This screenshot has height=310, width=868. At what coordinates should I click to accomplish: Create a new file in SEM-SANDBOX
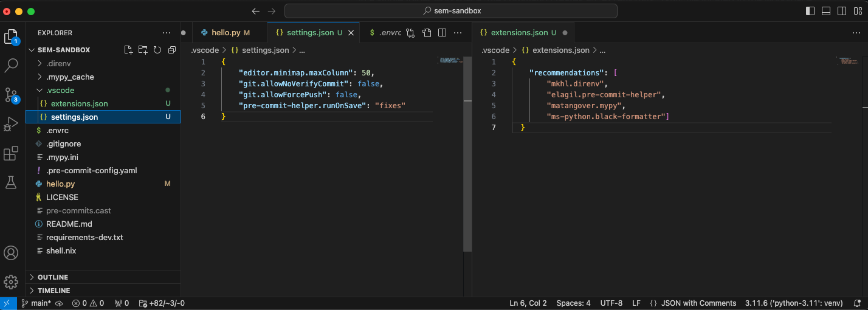pos(128,50)
